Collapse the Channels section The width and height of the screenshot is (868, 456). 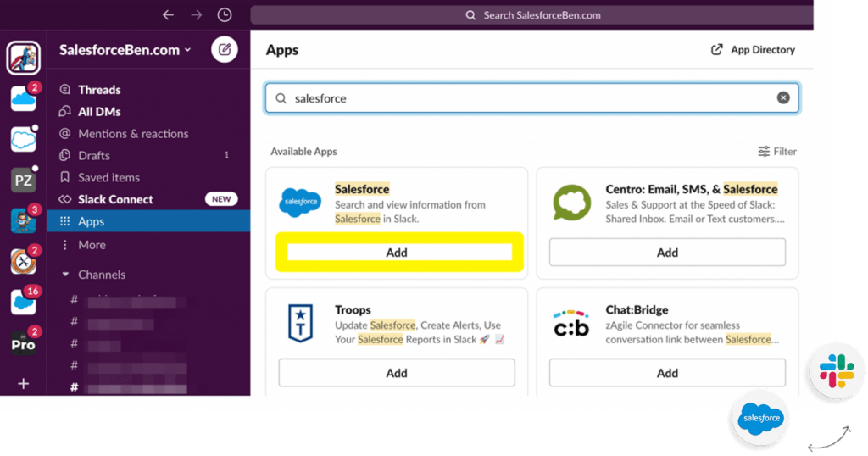point(65,275)
